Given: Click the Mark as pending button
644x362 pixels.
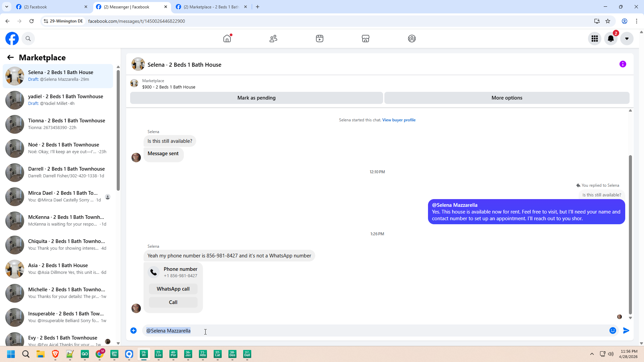Looking at the screenshot, I should [x=256, y=98].
